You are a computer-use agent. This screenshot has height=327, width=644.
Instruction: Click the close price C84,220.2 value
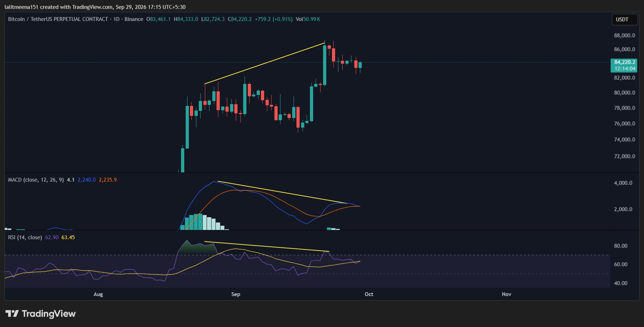240,19
